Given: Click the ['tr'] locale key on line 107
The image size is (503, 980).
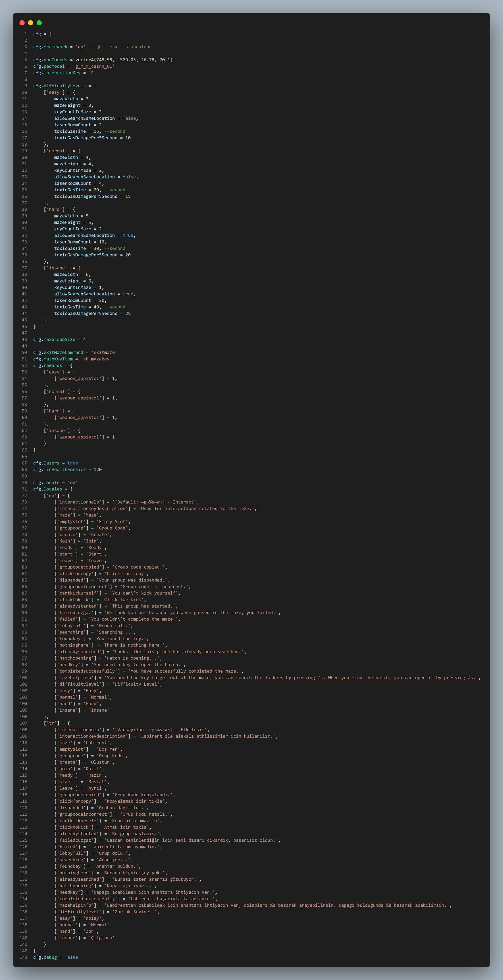Looking at the screenshot, I should (51, 723).
